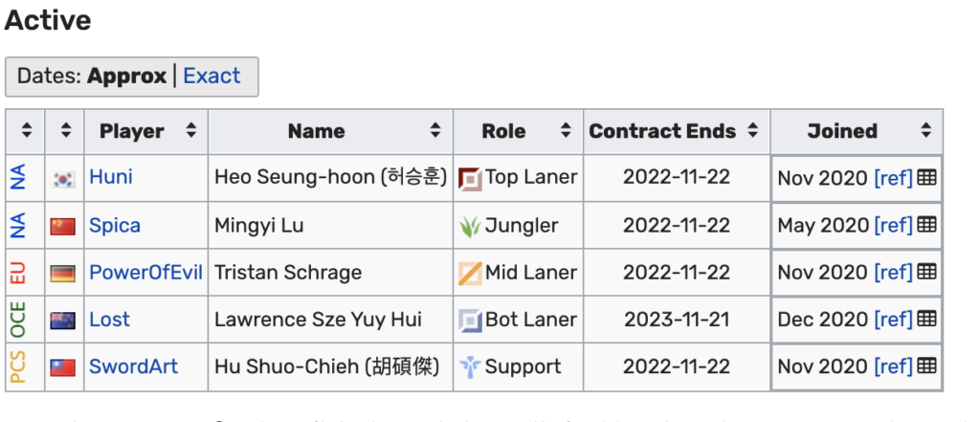Viewport: 980px width, 422px height.
Task: Click the table icon in Lost's Joined cell
Action: click(x=926, y=320)
